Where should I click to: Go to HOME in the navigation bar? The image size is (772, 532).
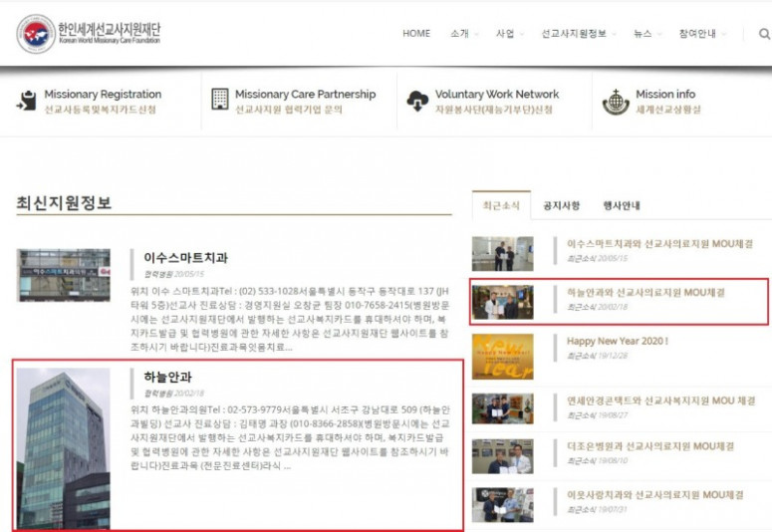pyautogui.click(x=416, y=34)
